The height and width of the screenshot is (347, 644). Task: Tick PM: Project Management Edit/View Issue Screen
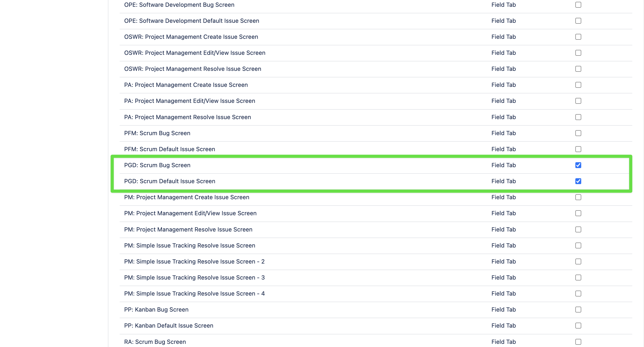click(x=578, y=213)
